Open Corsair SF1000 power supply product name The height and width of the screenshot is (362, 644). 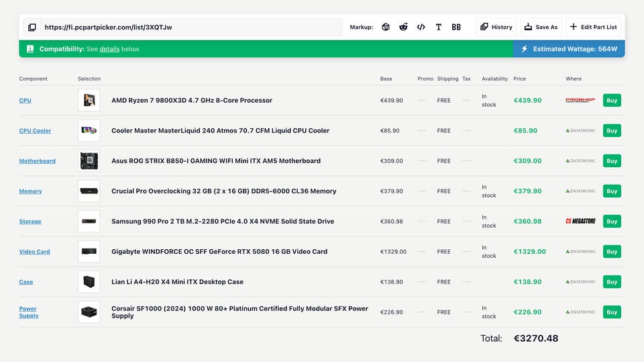(240, 312)
